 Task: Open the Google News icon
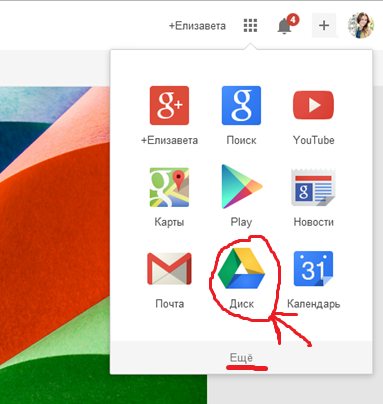313,187
